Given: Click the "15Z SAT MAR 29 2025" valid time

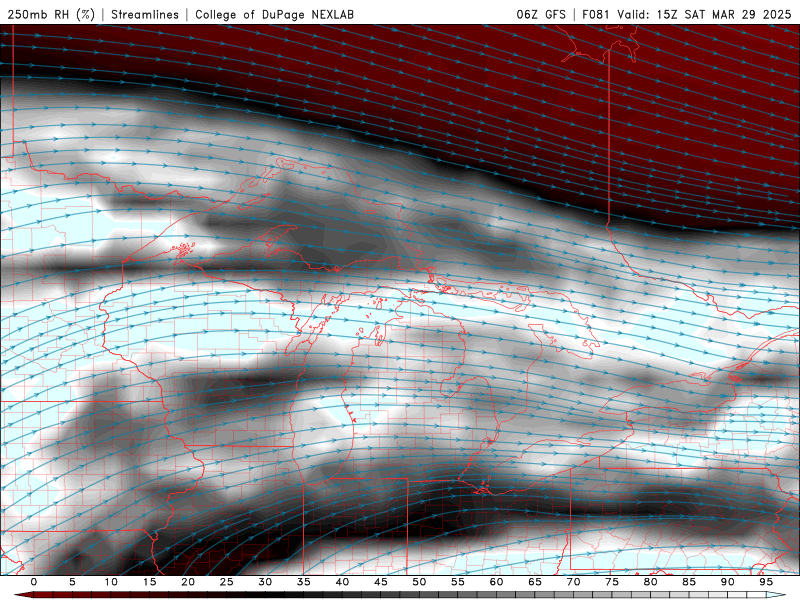Looking at the screenshot, I should 723,14.
